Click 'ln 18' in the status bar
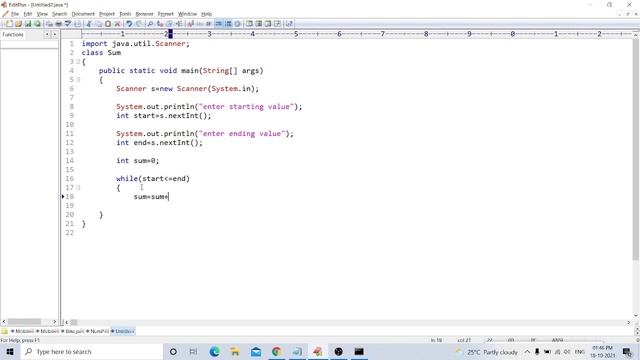Screen dimensions: 640x360 pos(436,340)
